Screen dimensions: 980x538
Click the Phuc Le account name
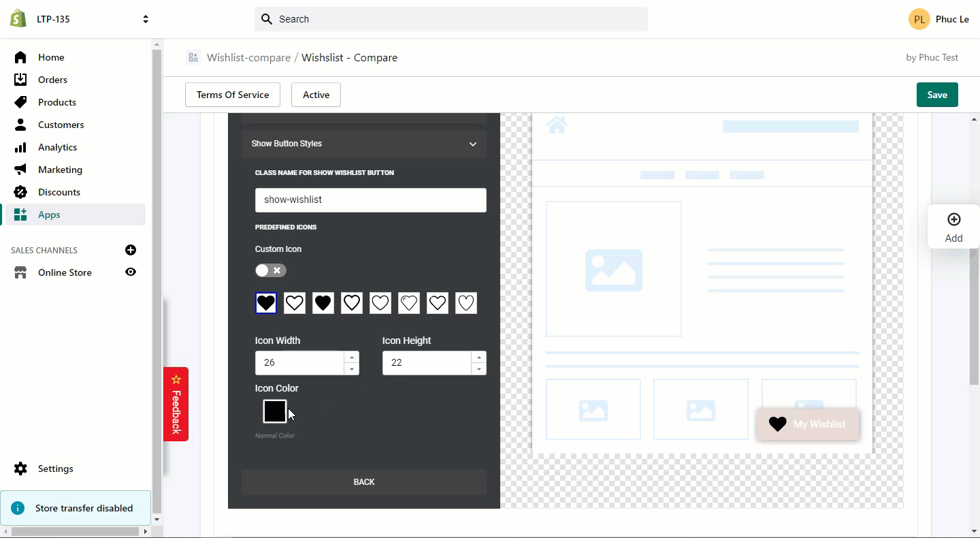coord(952,19)
